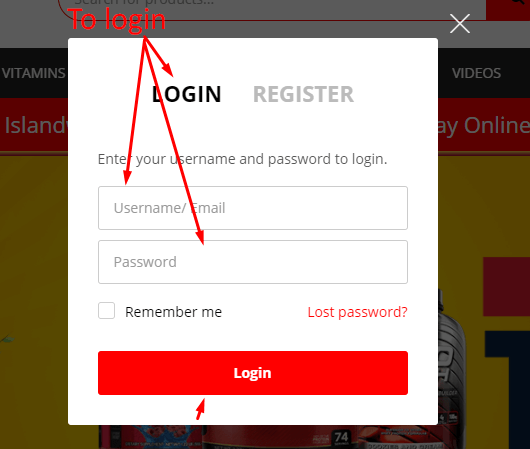Image resolution: width=530 pixels, height=449 pixels.
Task: Close the login popup with the X icon
Action: click(x=460, y=24)
